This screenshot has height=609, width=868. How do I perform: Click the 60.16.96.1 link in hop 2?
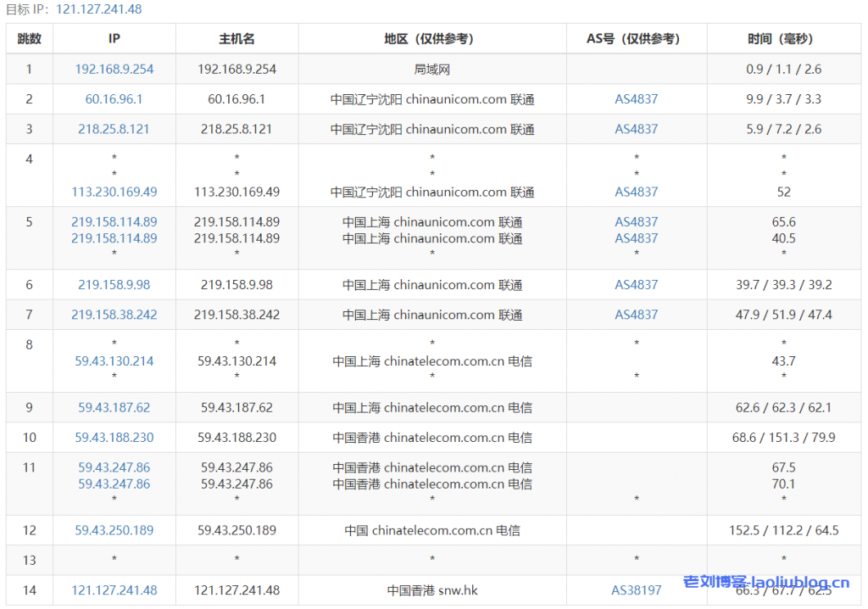114,98
